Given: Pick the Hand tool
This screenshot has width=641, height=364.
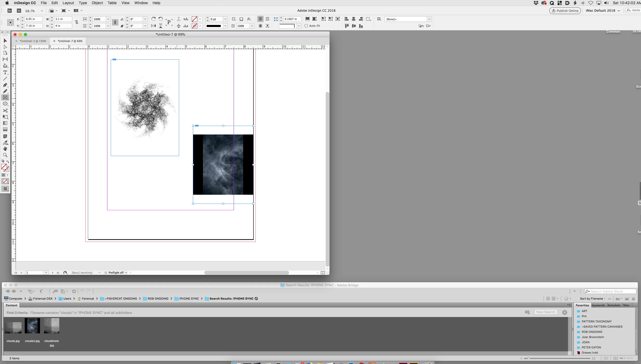Looking at the screenshot, I should point(5,149).
